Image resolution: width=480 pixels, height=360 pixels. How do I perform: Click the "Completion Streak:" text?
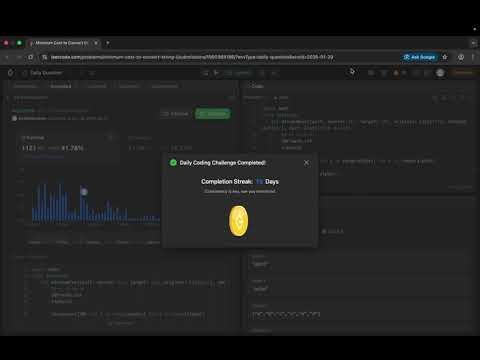pos(227,182)
